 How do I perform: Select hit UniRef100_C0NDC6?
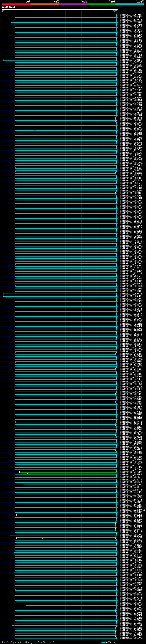131,296
